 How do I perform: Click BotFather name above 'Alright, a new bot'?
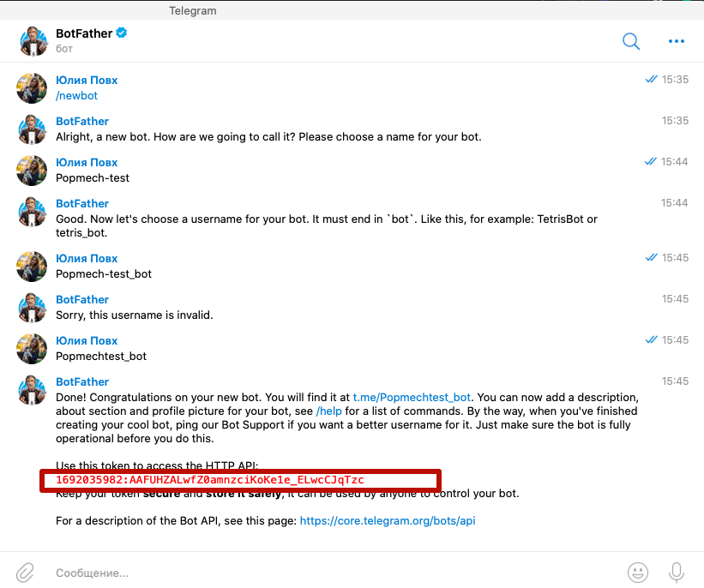coord(82,121)
